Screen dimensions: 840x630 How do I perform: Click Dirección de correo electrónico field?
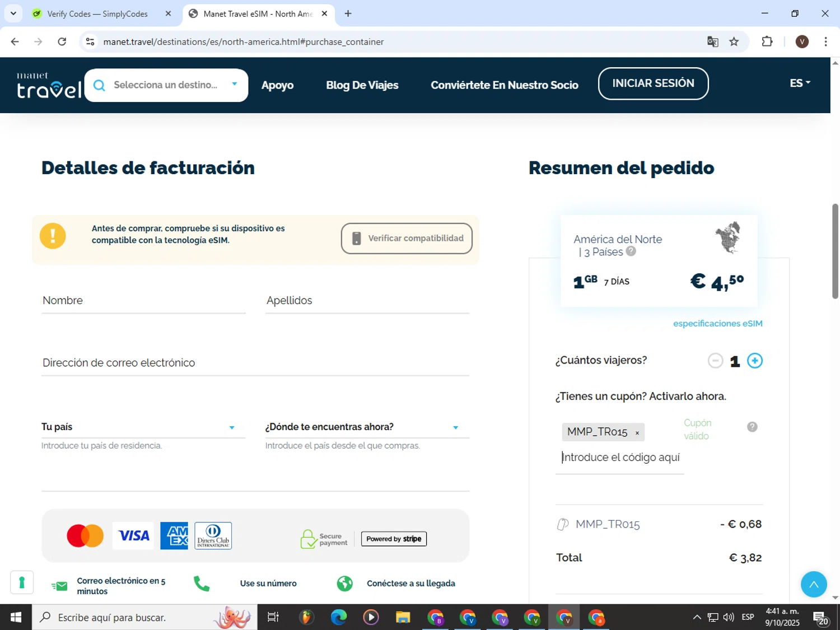[x=255, y=363]
